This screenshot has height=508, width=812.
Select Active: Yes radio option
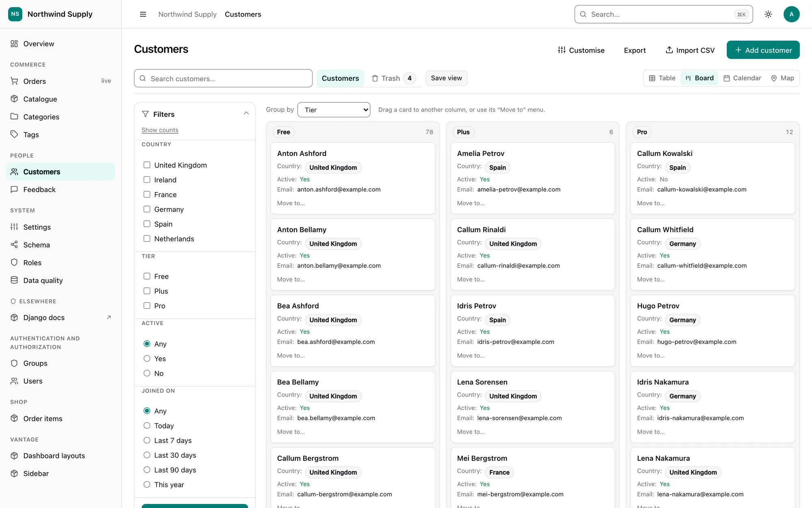pos(147,358)
